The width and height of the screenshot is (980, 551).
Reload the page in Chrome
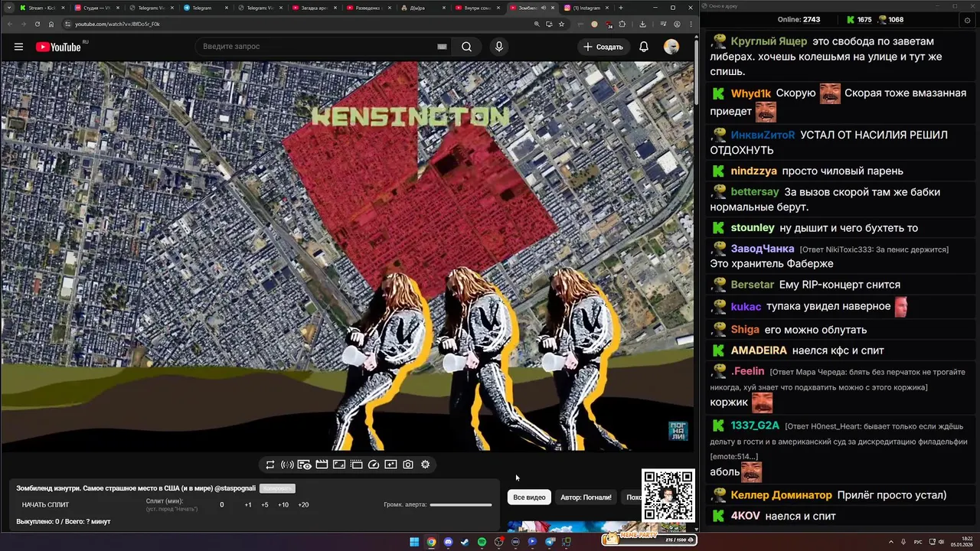(38, 24)
